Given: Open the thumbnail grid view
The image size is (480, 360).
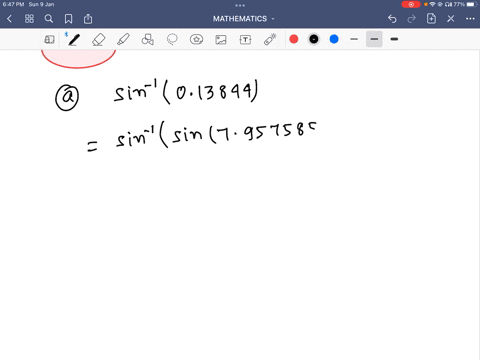Looking at the screenshot, I should 29,19.
